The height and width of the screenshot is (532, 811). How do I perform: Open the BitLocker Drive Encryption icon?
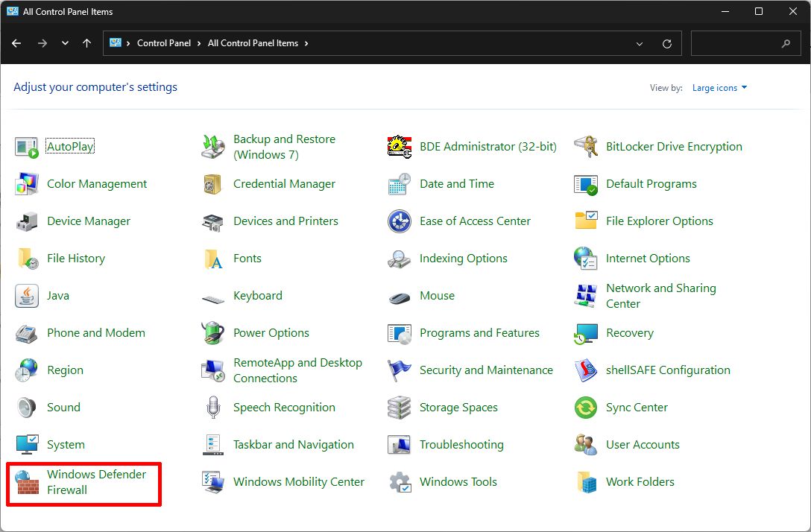click(586, 147)
